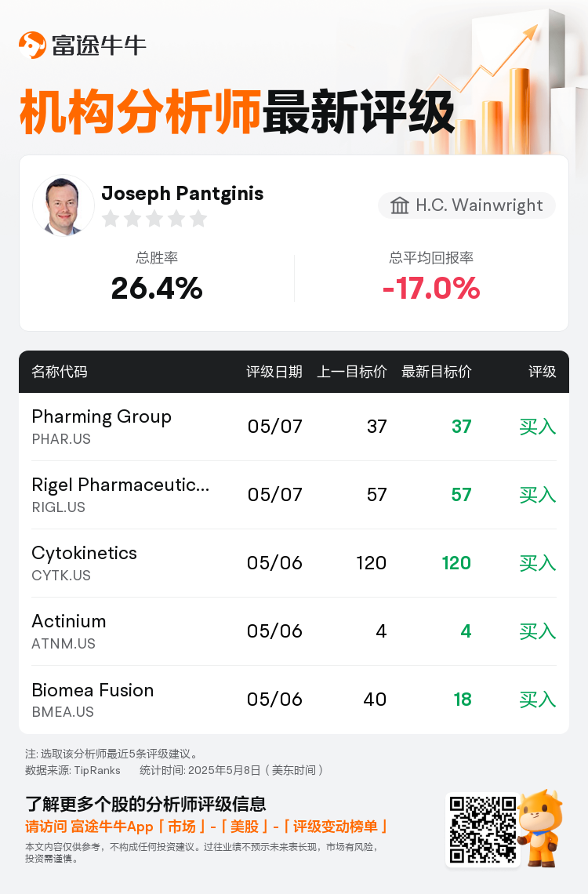Image resolution: width=588 pixels, height=894 pixels.
Task: Click Biomea Fusion latest target price 18
Action: point(462,700)
